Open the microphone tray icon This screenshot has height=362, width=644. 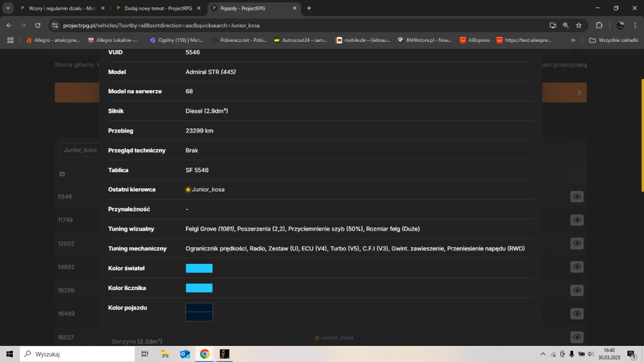click(x=572, y=354)
